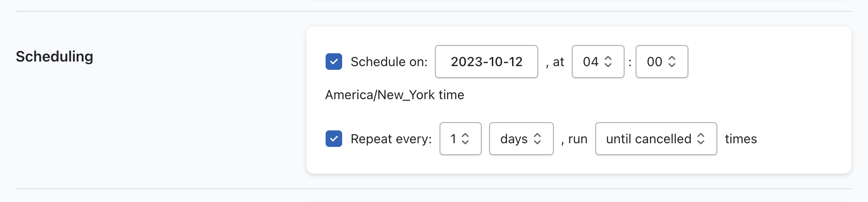Image resolution: width=868 pixels, height=202 pixels.
Task: Click the up-down chevron beside minute 00
Action: click(x=672, y=62)
